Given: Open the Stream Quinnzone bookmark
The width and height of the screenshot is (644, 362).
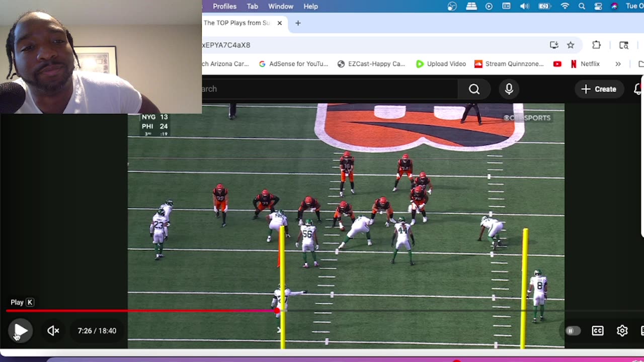Looking at the screenshot, I should pyautogui.click(x=509, y=64).
